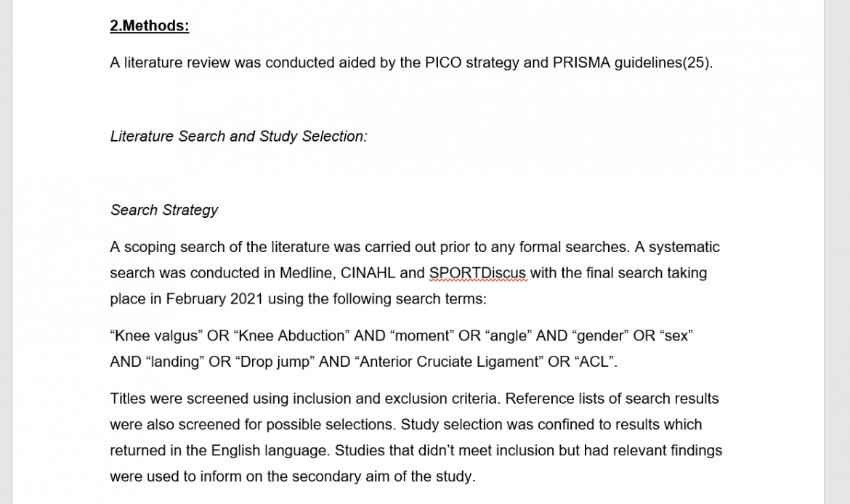Viewport: 850px width, 504px height.
Task: Click the spell-flagged word "SPORTDiscus"
Action: [x=477, y=273]
